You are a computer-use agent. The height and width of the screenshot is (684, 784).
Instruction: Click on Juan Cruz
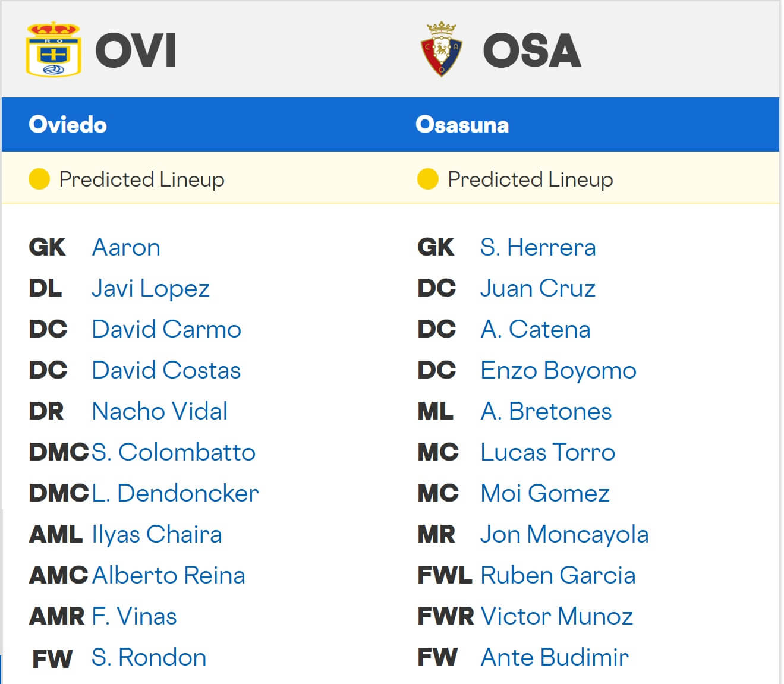click(x=538, y=288)
